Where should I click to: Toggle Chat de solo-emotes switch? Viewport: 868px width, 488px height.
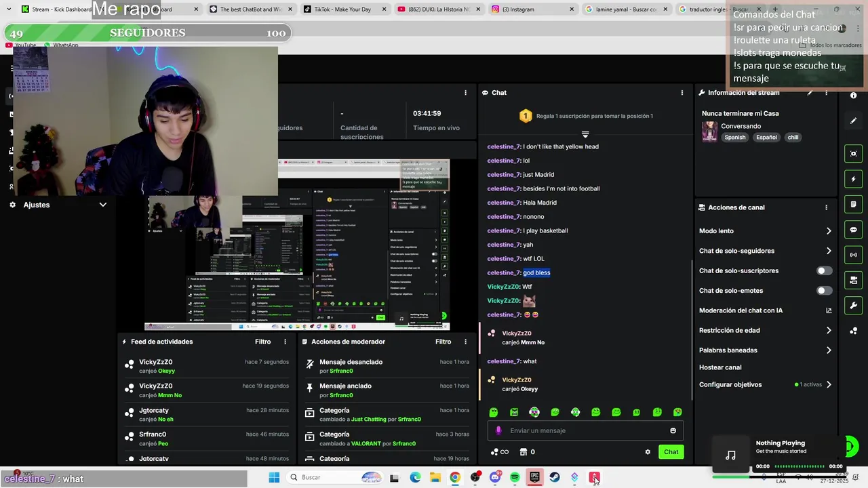click(824, 291)
